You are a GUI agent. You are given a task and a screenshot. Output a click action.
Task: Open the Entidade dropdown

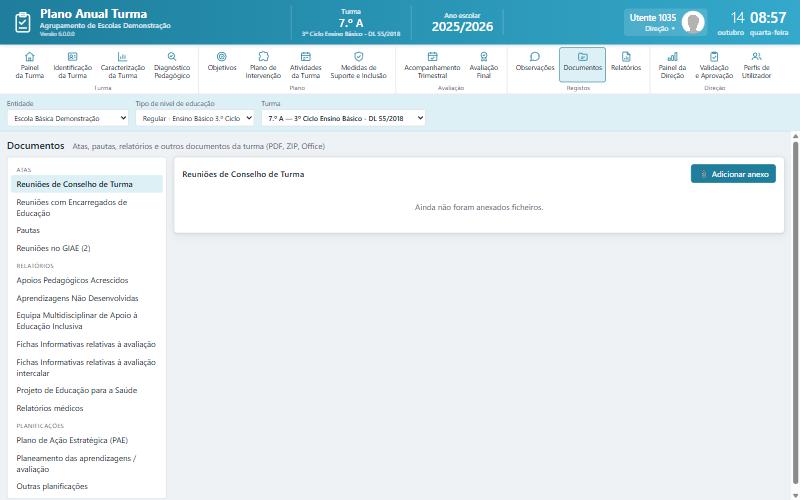[x=68, y=118]
